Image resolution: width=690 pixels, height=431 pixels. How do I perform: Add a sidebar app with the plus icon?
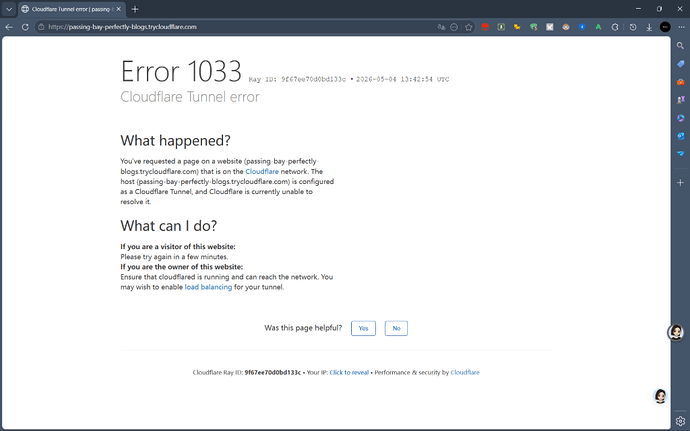pyautogui.click(x=680, y=182)
